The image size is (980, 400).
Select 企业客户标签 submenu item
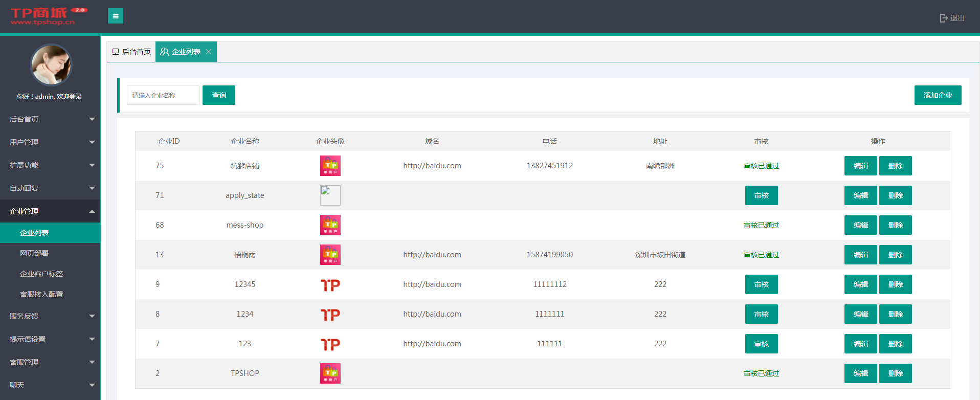coord(41,274)
